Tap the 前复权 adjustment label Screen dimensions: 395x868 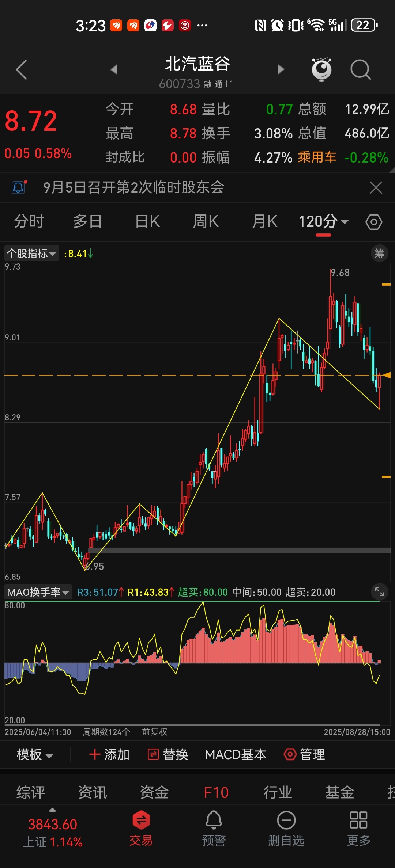(155, 732)
